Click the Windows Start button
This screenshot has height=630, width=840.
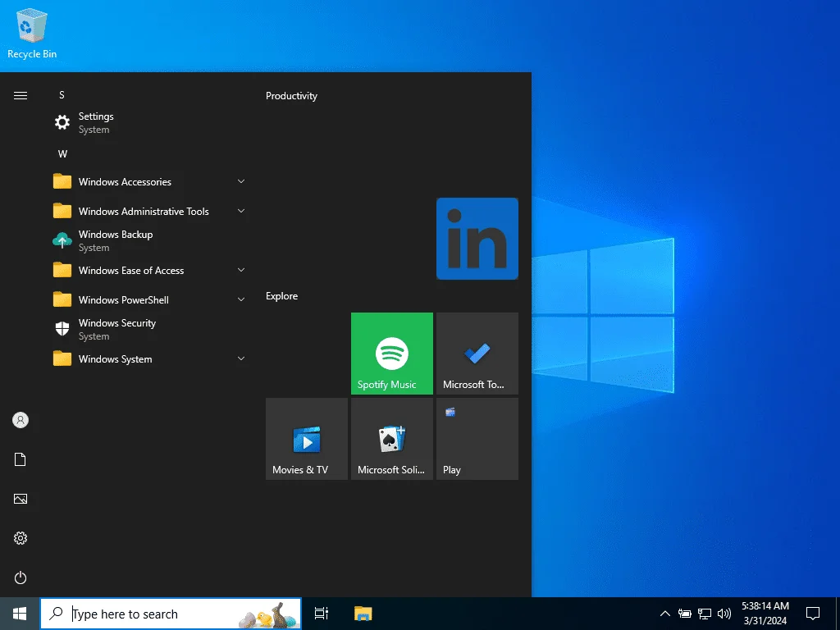coord(20,614)
